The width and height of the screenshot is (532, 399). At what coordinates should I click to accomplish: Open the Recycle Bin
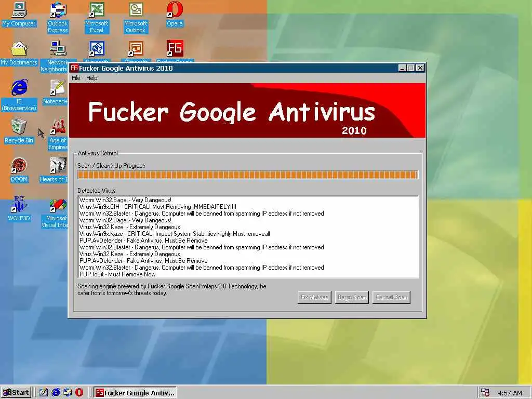coord(19,130)
